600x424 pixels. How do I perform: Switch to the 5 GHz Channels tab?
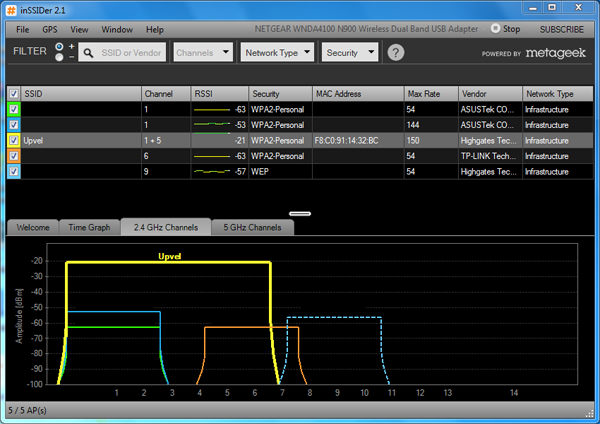tap(253, 228)
